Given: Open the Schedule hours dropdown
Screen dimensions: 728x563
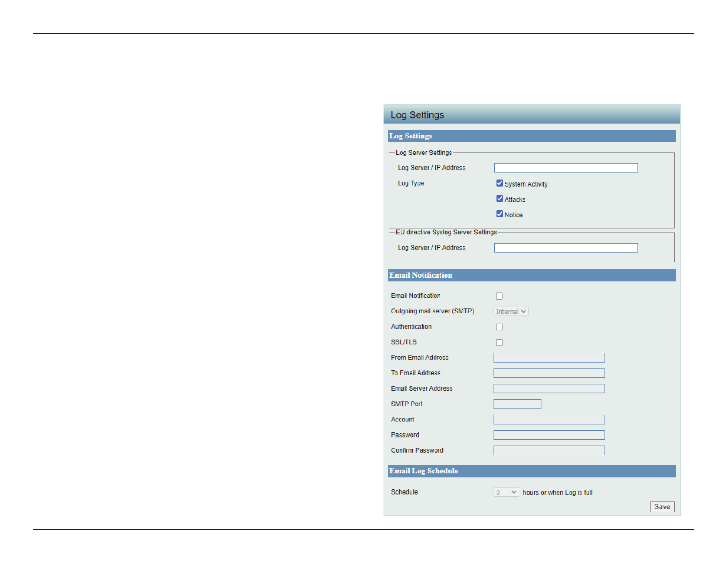Looking at the screenshot, I should [506, 492].
